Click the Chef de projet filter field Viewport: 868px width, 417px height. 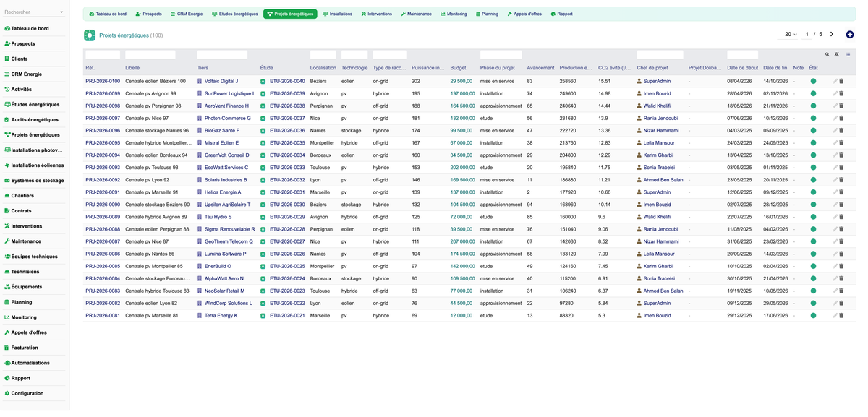coord(660,55)
